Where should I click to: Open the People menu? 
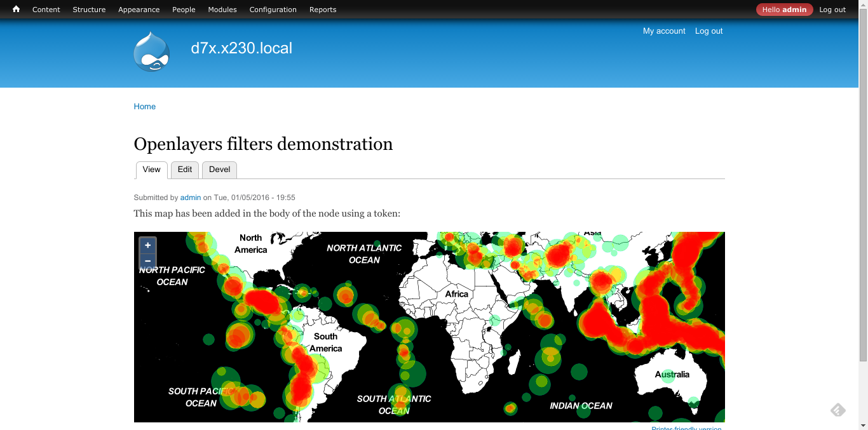(x=184, y=9)
